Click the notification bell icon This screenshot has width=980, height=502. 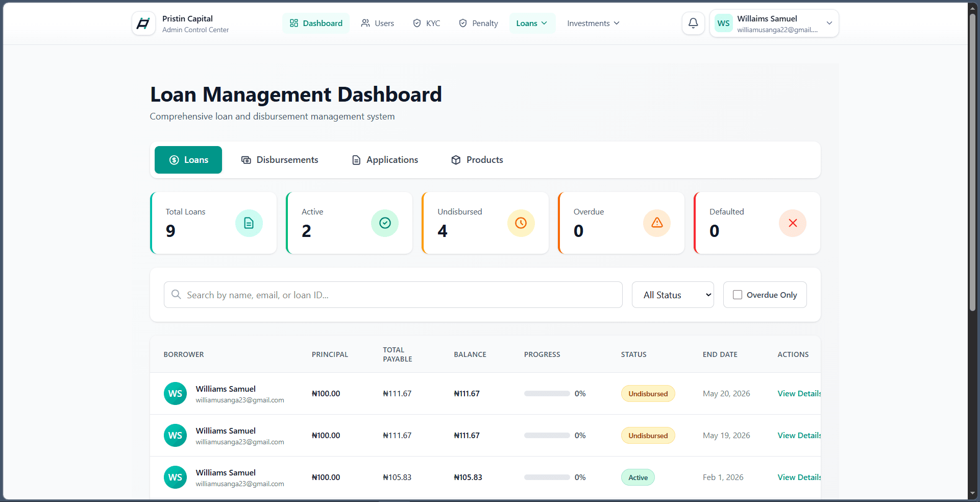(693, 23)
